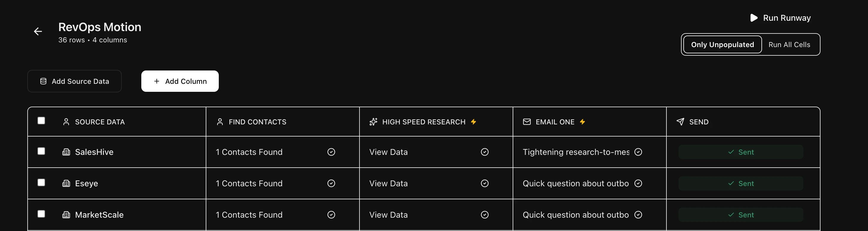Screen dimensions: 868x231
Task: Click the lightning bolt next to High Speed Research
Action: click(473, 122)
